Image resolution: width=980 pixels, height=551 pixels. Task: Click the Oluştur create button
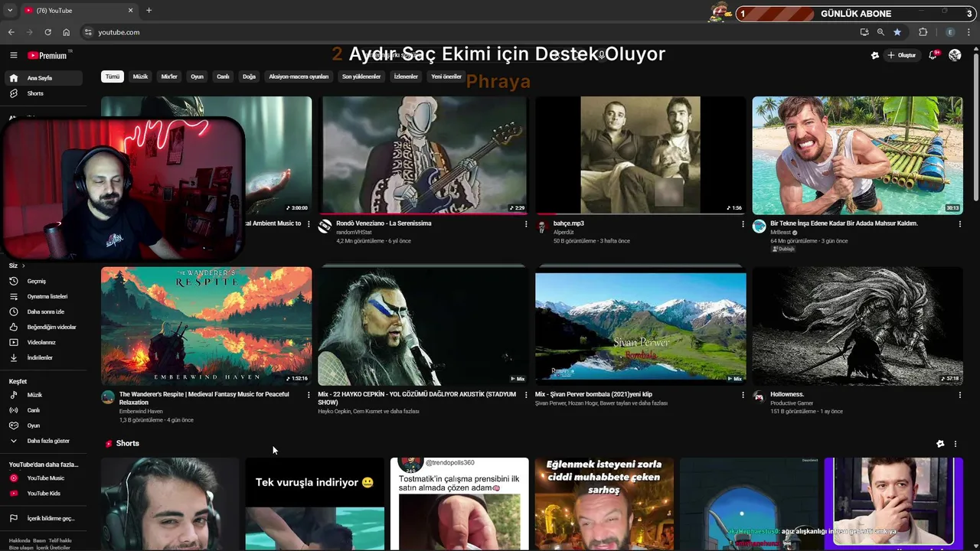[901, 55]
